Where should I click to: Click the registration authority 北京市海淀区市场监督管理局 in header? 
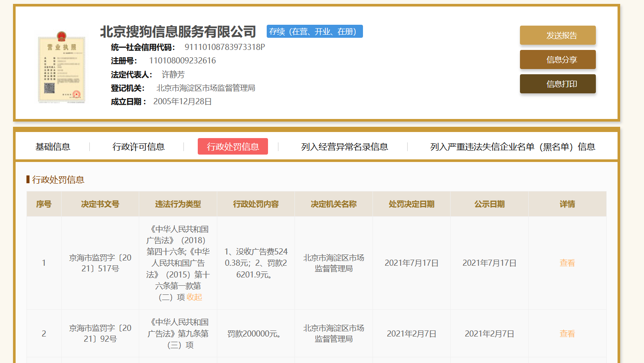point(206,88)
